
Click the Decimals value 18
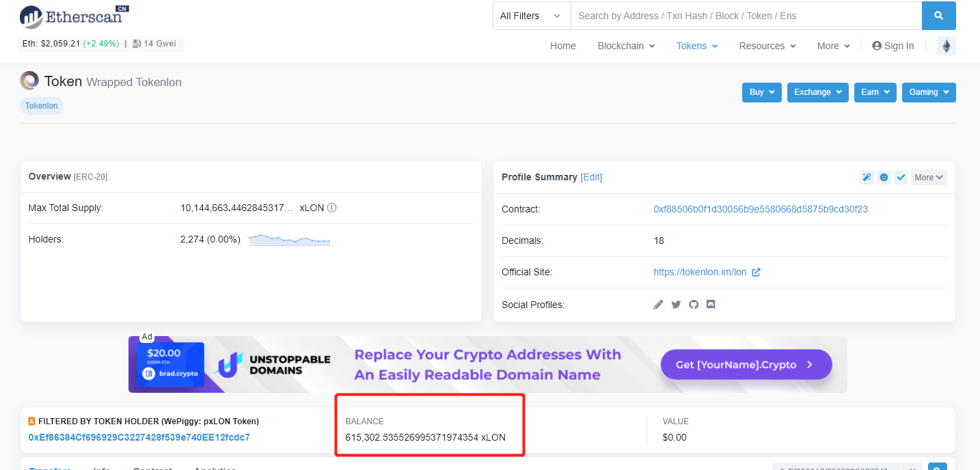coord(659,240)
